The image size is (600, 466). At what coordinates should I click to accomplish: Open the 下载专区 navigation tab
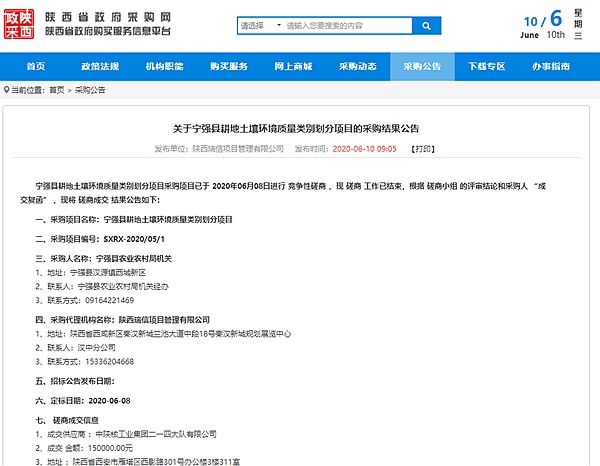pos(486,66)
